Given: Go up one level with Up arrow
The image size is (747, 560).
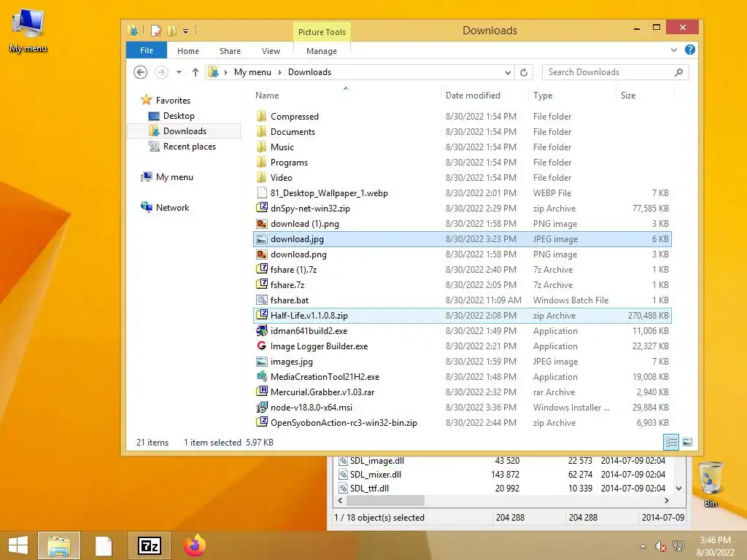Looking at the screenshot, I should coord(196,72).
